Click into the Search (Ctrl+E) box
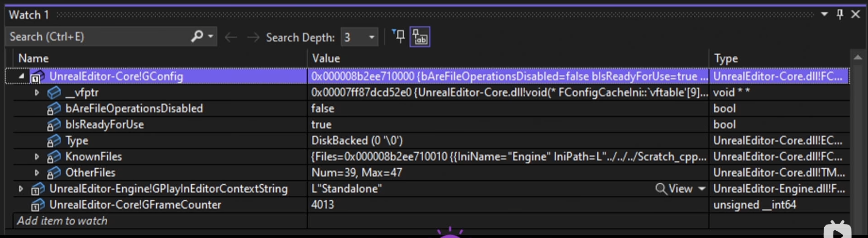 98,37
